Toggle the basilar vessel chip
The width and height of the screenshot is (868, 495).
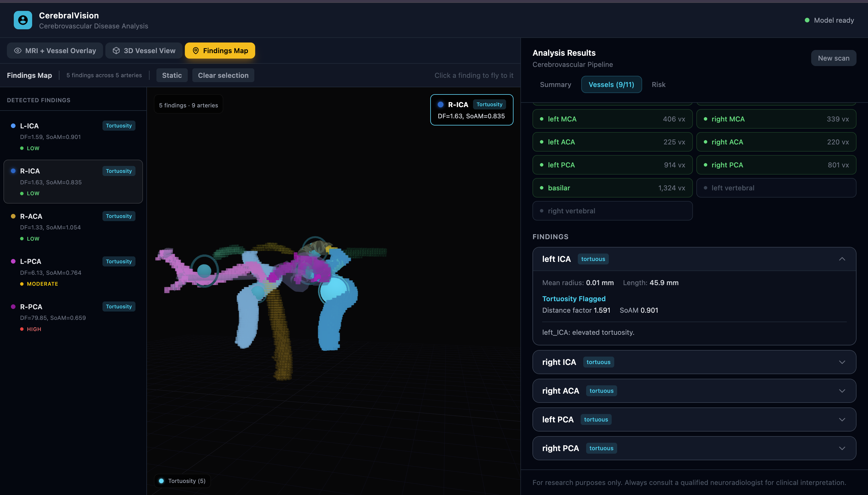click(612, 188)
